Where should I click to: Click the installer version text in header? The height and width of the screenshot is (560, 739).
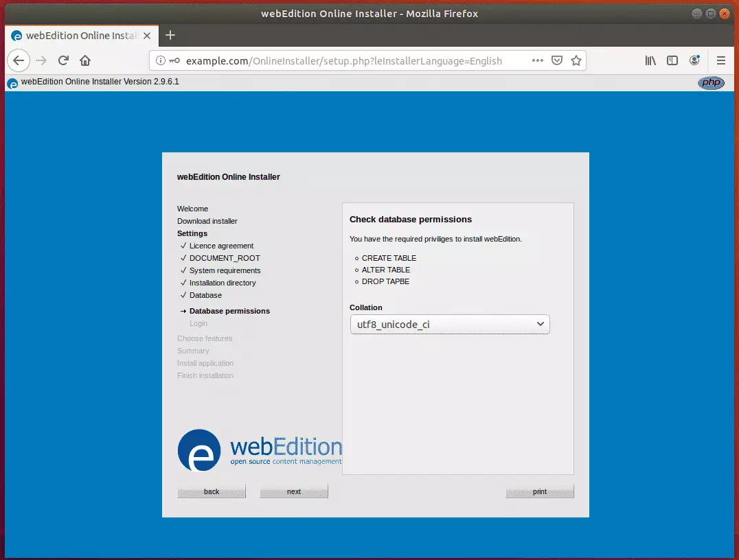point(100,82)
